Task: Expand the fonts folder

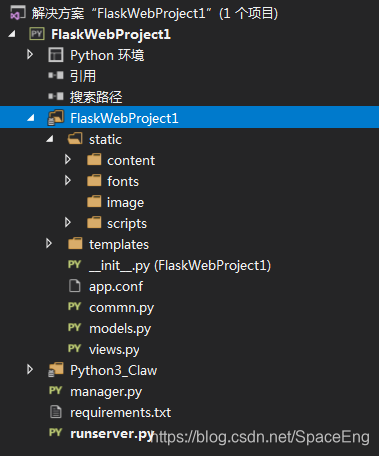Action: pyautogui.click(x=68, y=180)
